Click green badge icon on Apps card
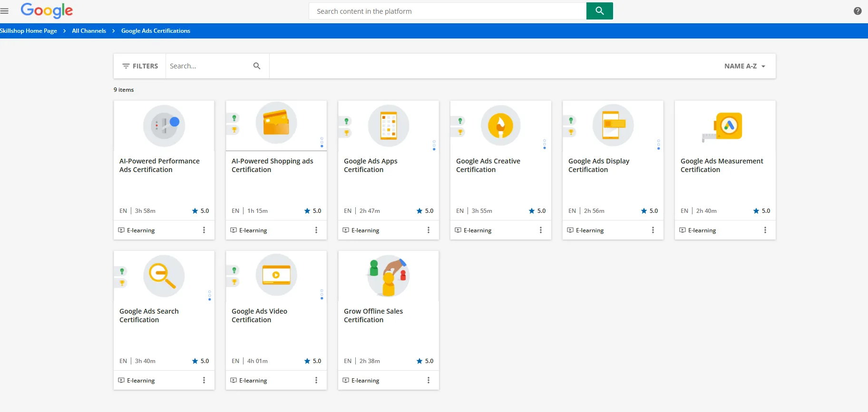Screen dimensions: 868x412 pos(346,121)
